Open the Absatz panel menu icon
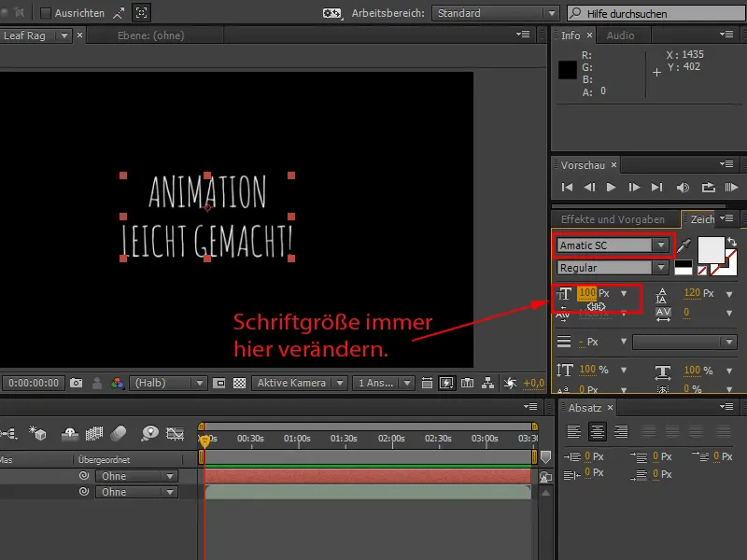 point(726,406)
